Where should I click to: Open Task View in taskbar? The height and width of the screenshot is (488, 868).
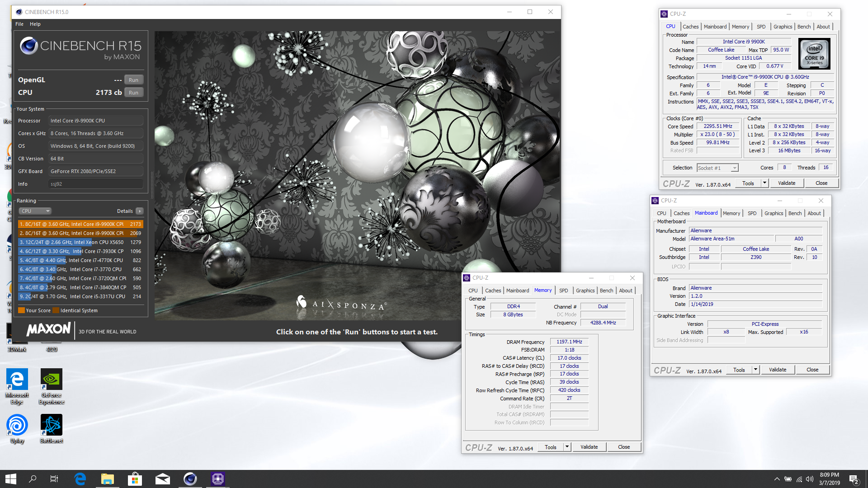coord(54,479)
